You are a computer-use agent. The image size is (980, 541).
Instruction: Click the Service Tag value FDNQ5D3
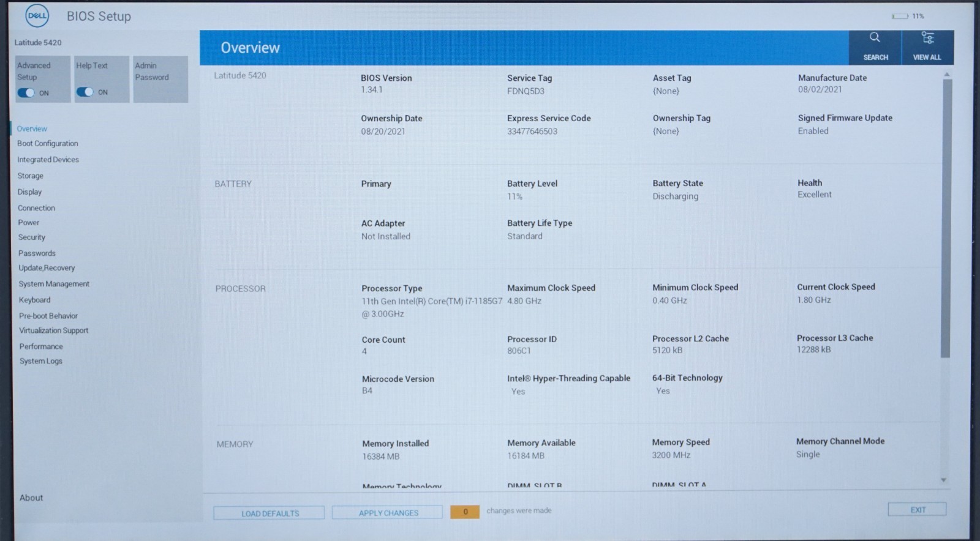click(526, 91)
